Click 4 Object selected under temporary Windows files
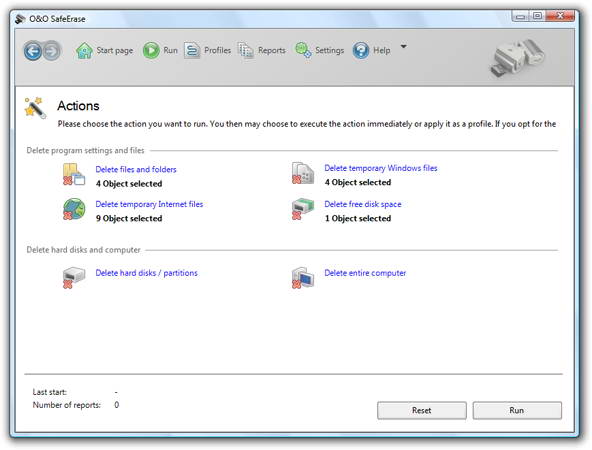 pos(358,182)
